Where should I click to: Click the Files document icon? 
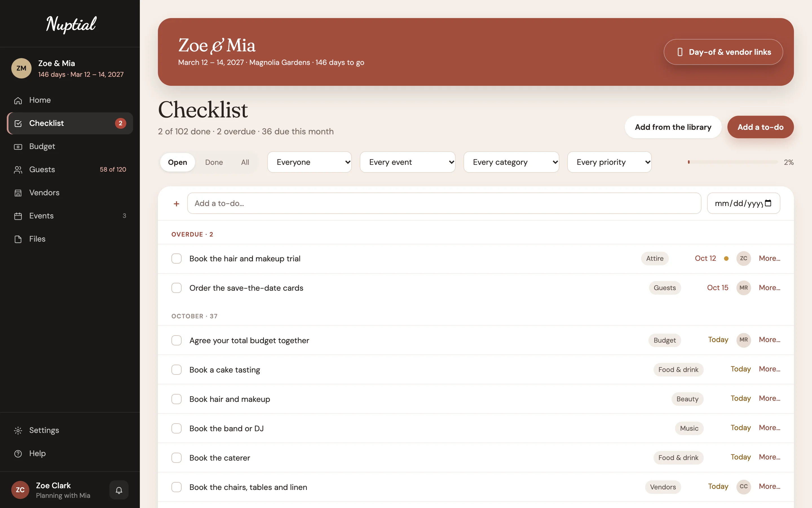point(18,239)
